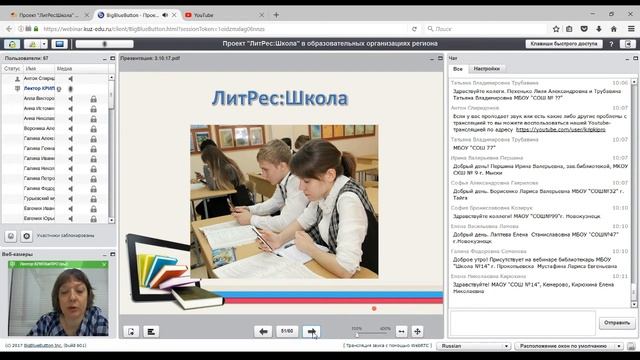
Task: Open the poll button in presentation toolbar
Action: 151,331
